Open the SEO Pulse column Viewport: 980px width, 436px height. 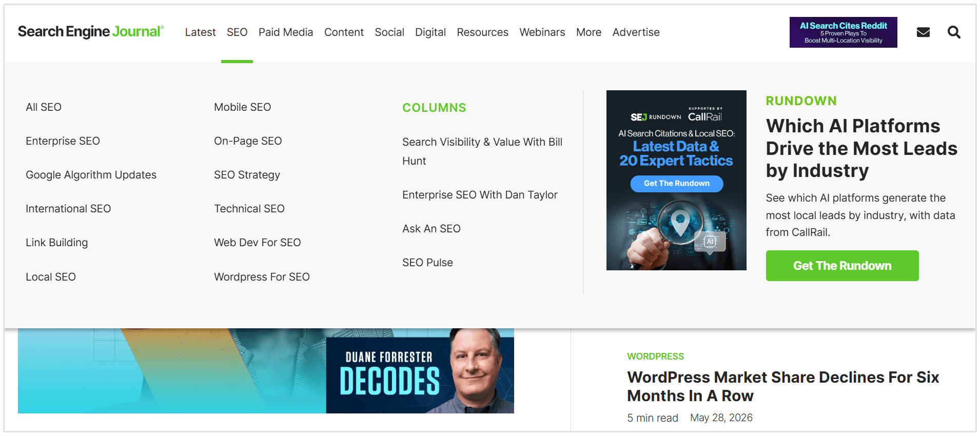coord(427,263)
